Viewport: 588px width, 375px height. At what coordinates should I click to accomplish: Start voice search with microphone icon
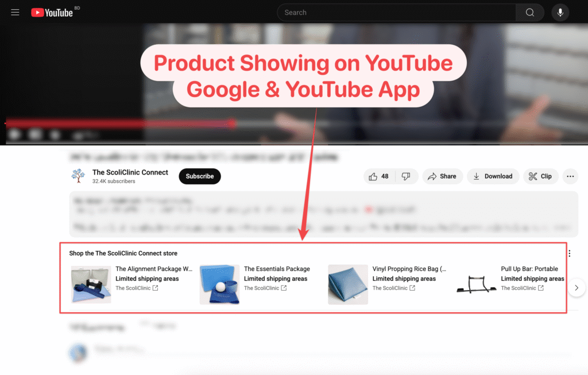(x=560, y=13)
